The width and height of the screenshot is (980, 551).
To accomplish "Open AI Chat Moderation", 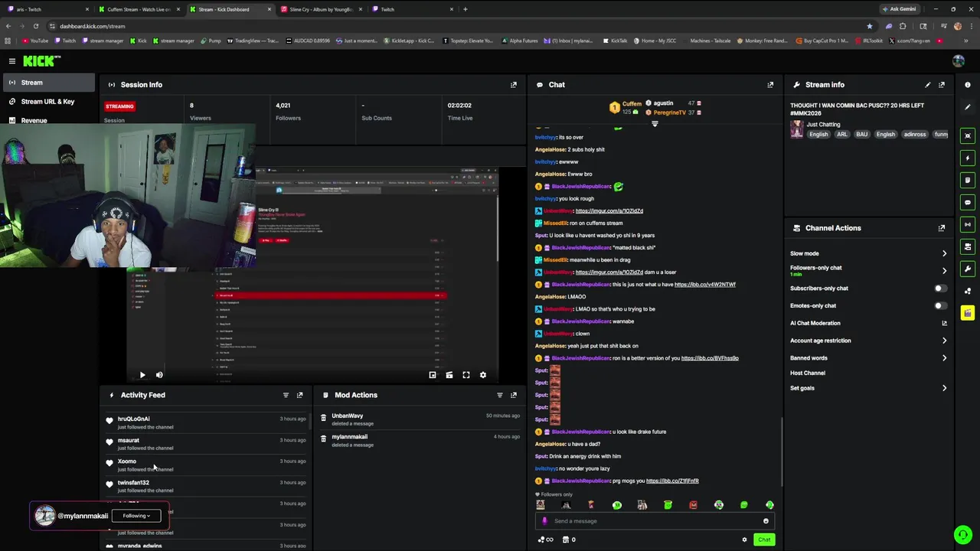I will click(869, 323).
